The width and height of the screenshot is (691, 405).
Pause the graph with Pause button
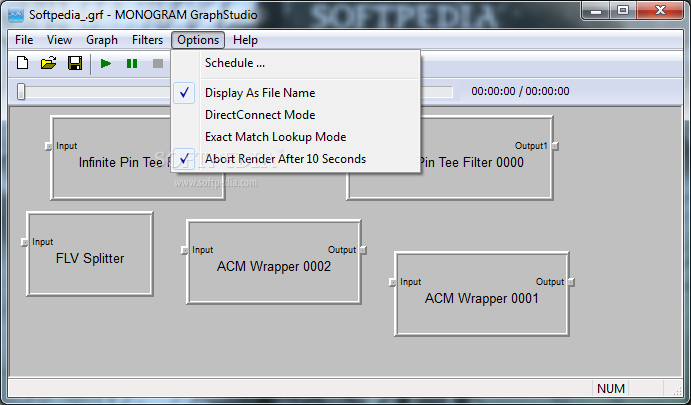[132, 63]
